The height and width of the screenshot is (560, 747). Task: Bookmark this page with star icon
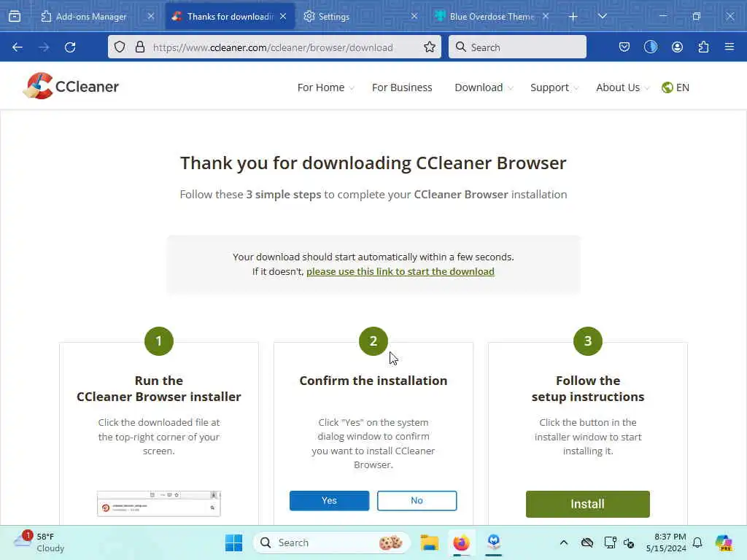[429, 47]
